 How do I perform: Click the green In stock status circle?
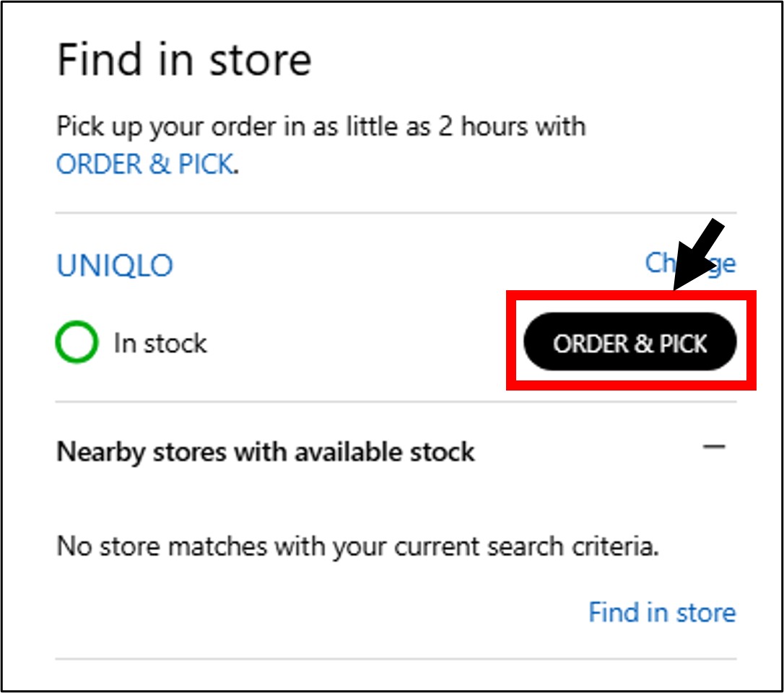[76, 343]
